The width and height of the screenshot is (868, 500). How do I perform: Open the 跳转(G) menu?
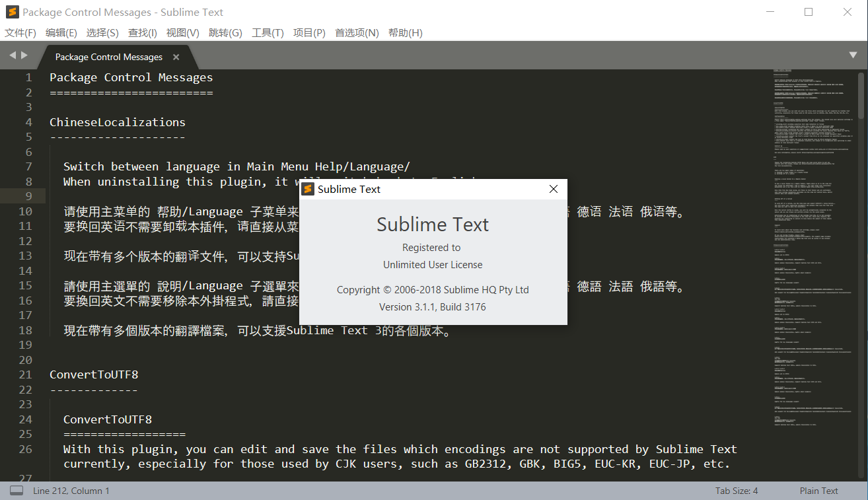pos(225,33)
